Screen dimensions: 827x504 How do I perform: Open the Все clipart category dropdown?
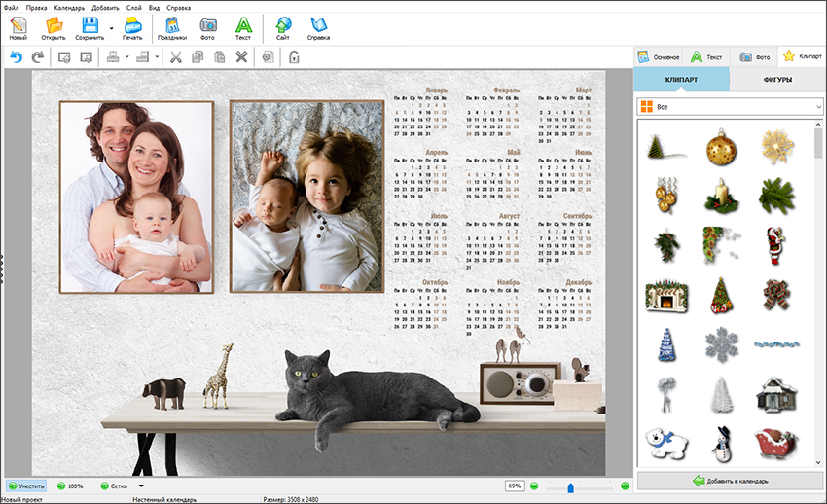pos(730,105)
